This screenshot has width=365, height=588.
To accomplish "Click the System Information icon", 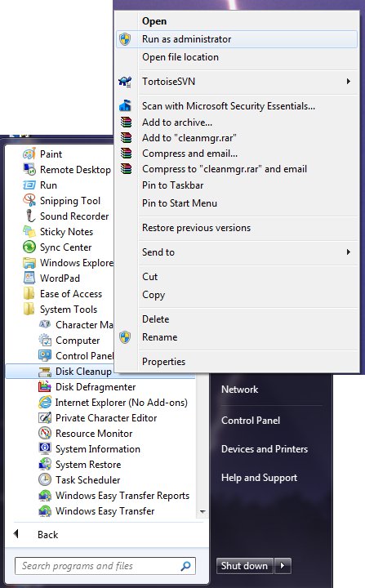I will click(x=45, y=448).
